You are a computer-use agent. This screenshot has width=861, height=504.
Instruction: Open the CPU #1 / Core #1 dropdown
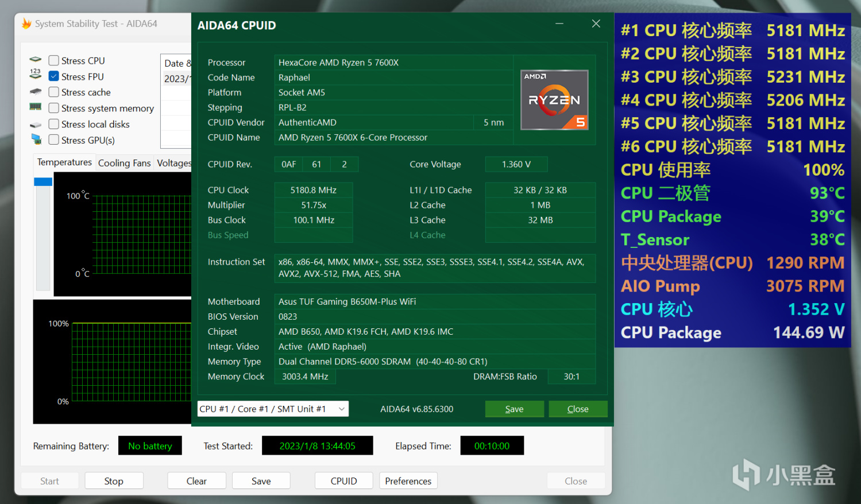273,409
